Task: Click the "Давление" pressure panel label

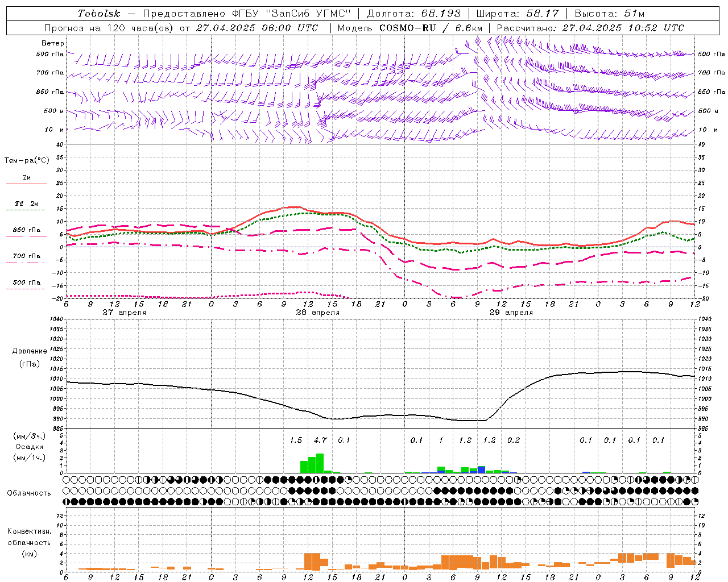Action: click(30, 351)
